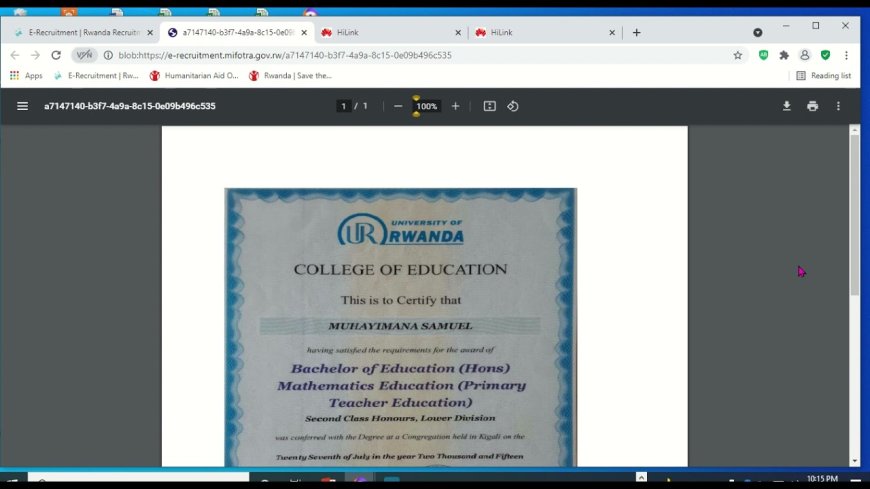
Task: Reload the current page
Action: [56, 55]
